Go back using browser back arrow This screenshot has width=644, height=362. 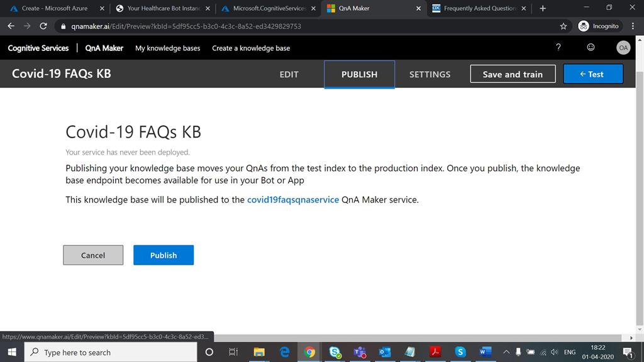pos(11,27)
